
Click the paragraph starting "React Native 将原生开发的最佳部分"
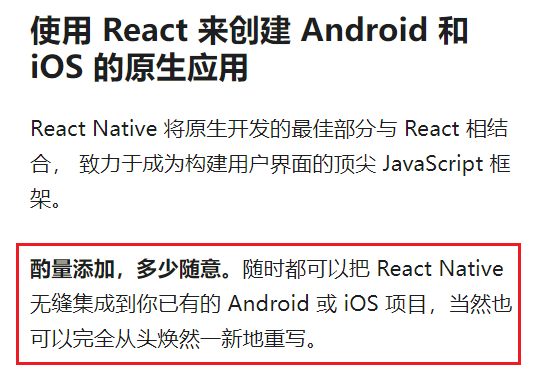point(271,164)
